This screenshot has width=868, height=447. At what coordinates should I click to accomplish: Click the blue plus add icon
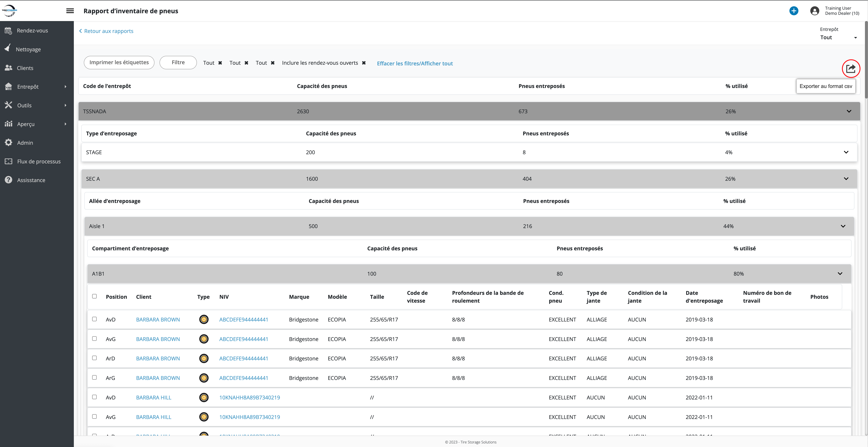(x=793, y=11)
